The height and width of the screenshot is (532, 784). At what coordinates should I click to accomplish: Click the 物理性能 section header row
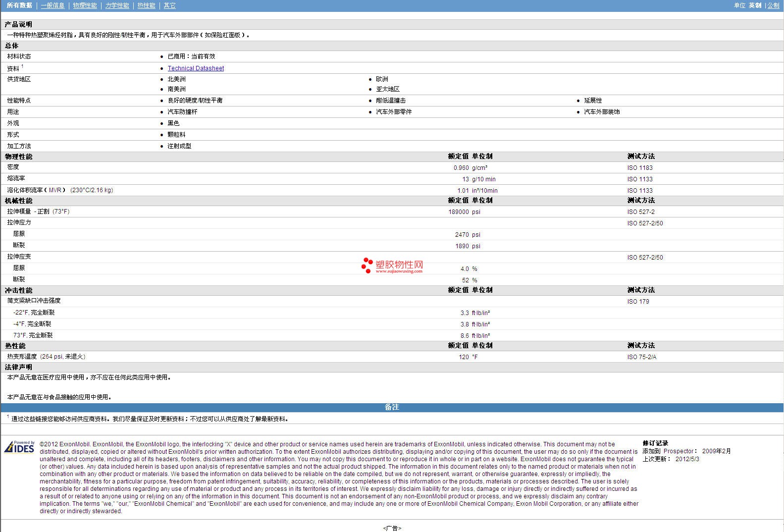(19, 157)
